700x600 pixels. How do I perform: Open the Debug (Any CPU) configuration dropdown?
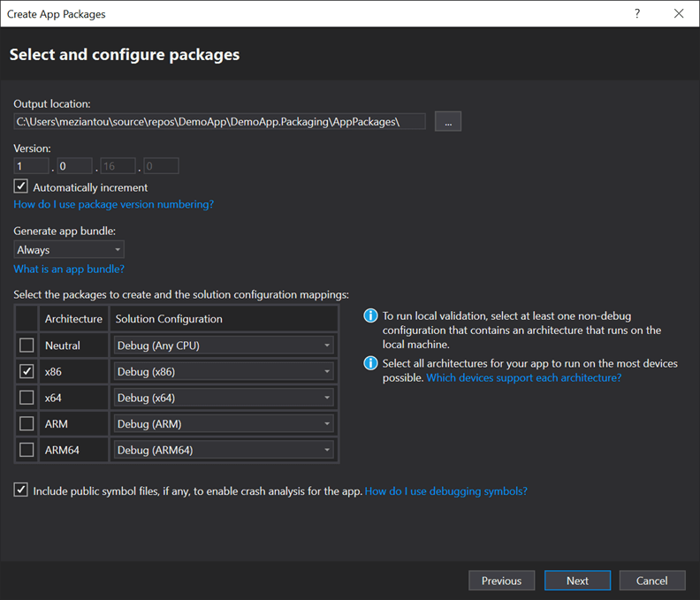click(x=224, y=346)
